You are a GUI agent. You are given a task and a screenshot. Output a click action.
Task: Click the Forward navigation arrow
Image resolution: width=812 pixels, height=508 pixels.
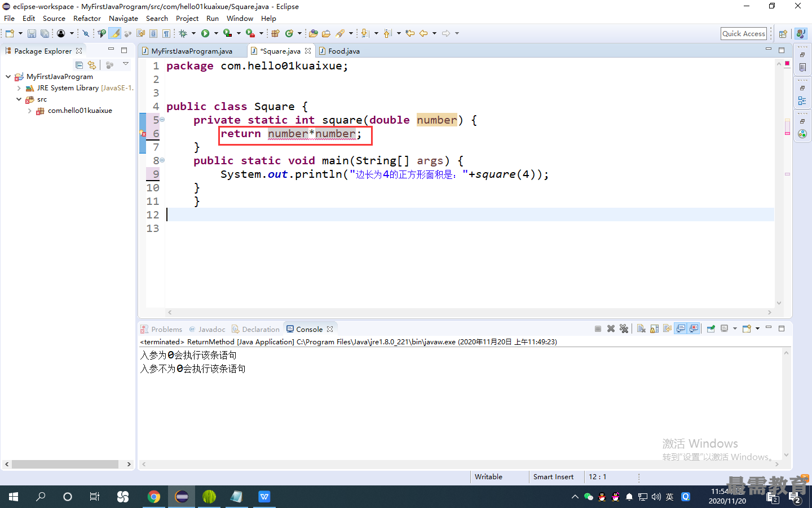click(446, 33)
